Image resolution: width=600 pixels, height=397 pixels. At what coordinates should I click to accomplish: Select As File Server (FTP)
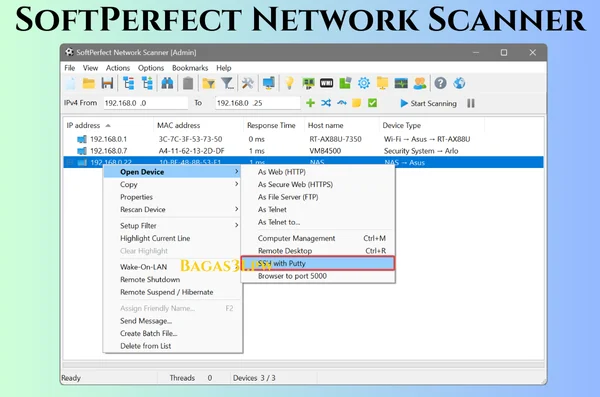tap(318, 197)
